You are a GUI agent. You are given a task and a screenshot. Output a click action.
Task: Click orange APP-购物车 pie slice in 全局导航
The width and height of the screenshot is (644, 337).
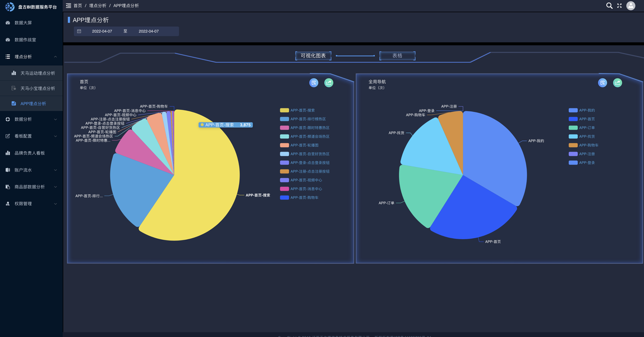pos(453,131)
